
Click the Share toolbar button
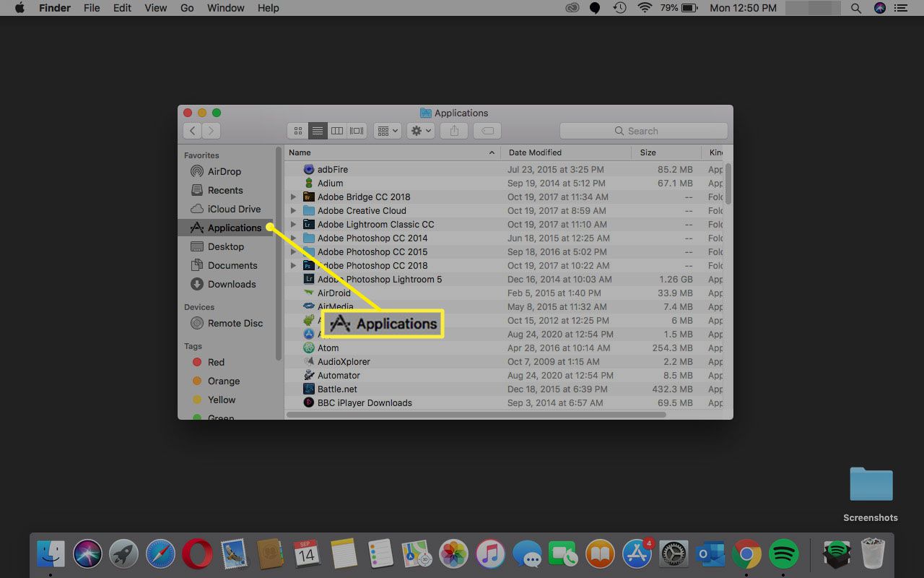click(x=454, y=131)
